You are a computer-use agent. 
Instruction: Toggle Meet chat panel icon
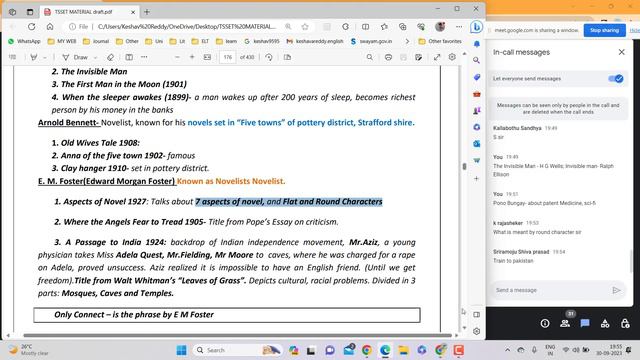(x=585, y=323)
